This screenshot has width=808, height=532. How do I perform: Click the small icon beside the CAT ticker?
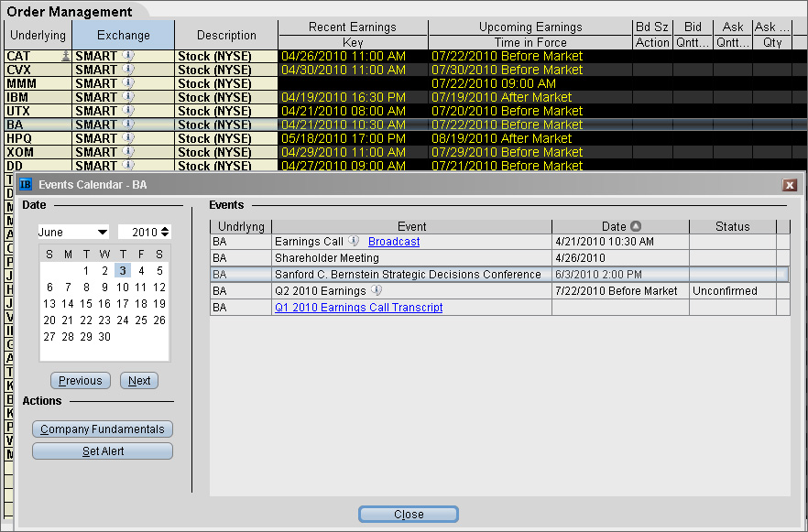point(65,56)
